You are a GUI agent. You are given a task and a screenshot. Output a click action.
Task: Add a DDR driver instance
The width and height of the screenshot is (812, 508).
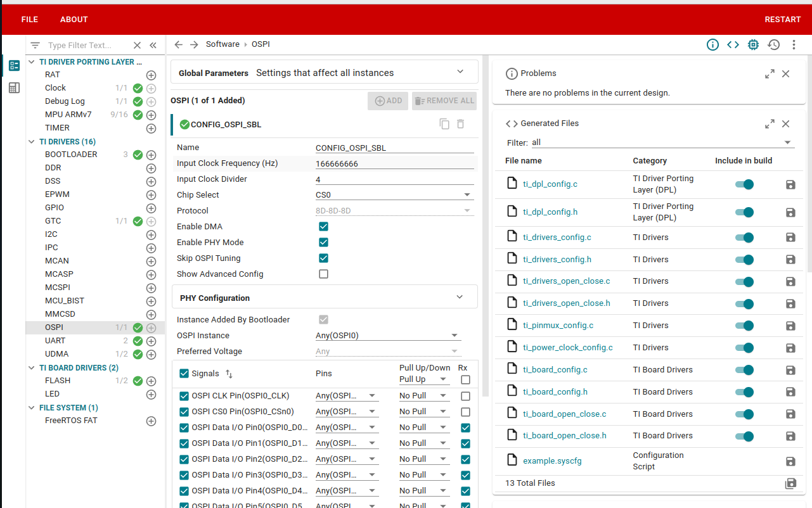(151, 168)
